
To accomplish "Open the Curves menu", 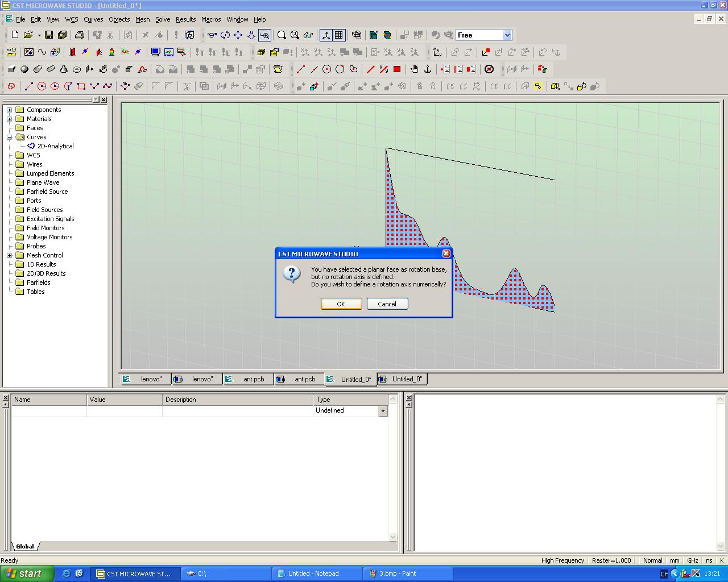I will coord(93,19).
